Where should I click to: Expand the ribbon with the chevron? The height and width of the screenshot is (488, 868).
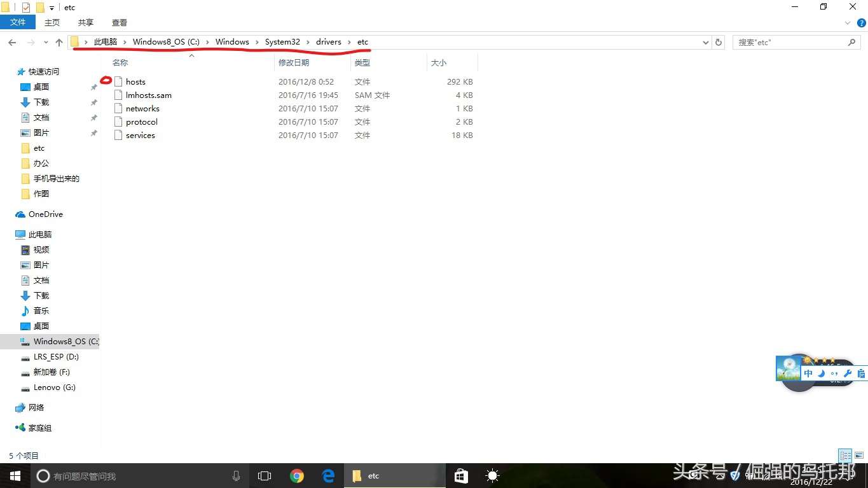click(x=847, y=23)
